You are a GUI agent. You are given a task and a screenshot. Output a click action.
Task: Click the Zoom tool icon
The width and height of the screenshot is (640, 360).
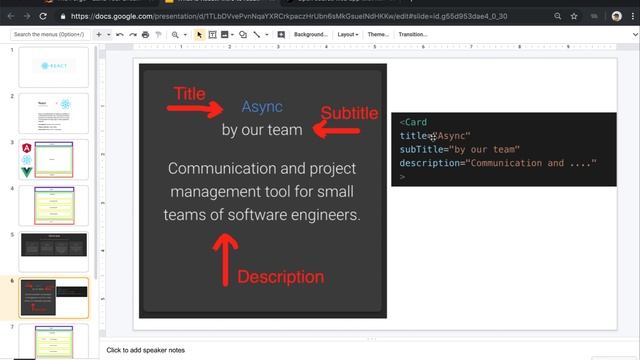(175, 35)
